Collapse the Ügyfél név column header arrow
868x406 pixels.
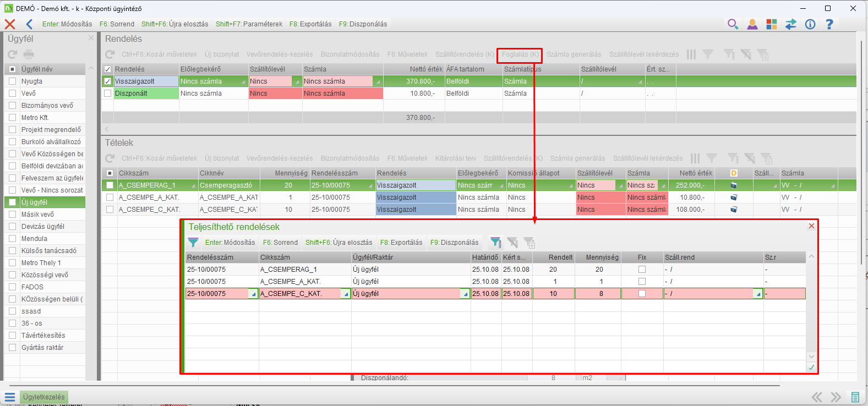click(91, 69)
